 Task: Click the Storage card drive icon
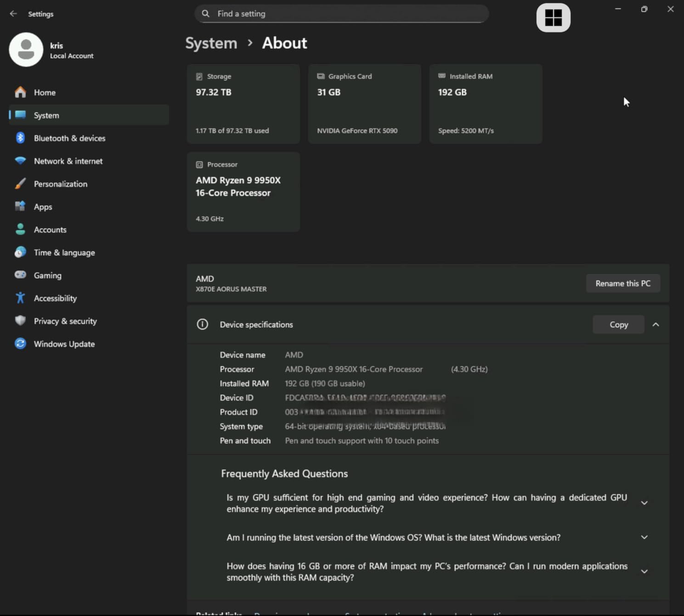(x=199, y=77)
